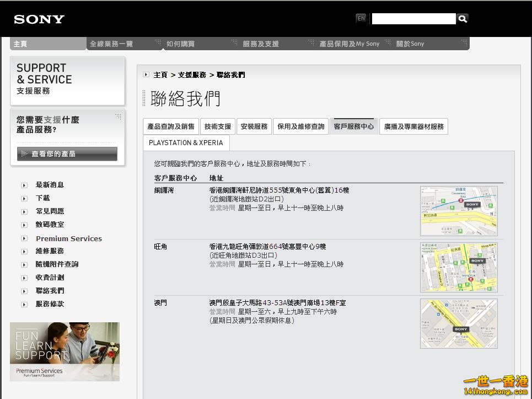532x399 pixels.
Task: Click the 查看您的產品 button
Action: pyautogui.click(x=66, y=154)
